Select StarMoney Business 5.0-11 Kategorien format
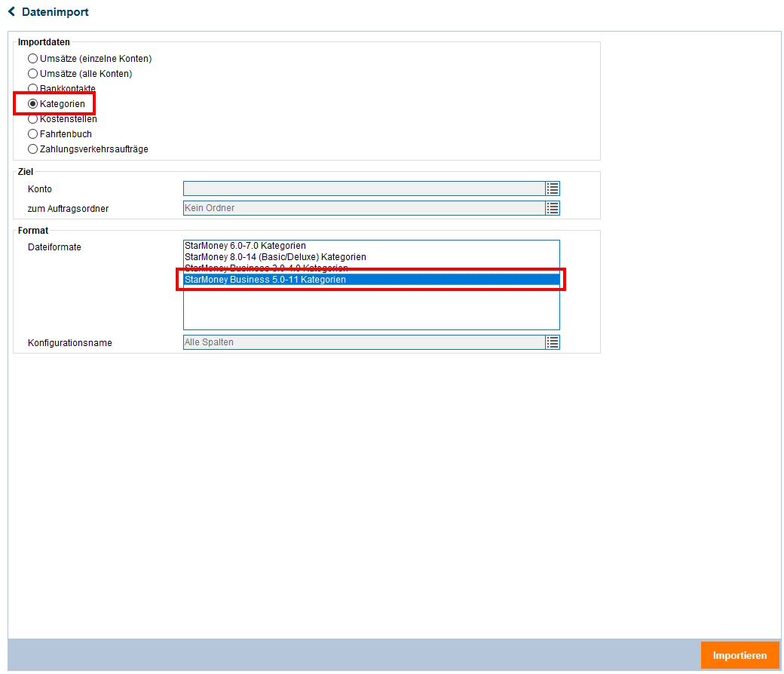Image resolution: width=784 pixels, height=674 pixels. 372,280
